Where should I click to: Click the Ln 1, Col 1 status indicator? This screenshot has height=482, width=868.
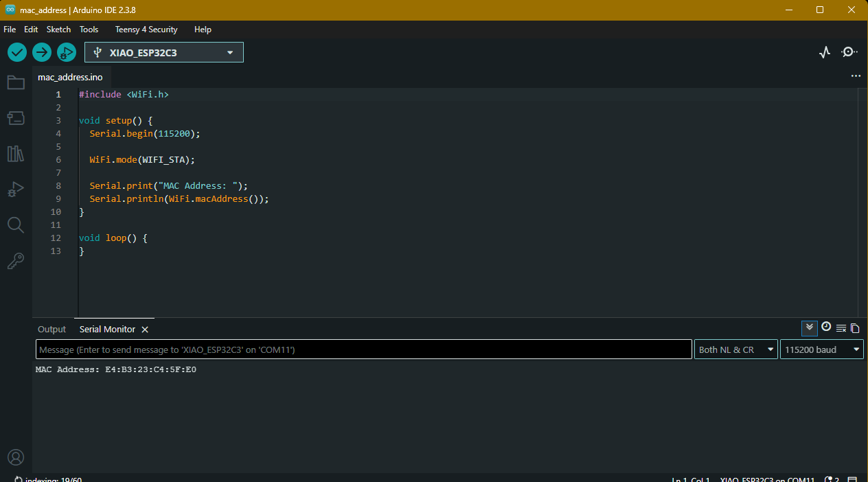[690, 479]
